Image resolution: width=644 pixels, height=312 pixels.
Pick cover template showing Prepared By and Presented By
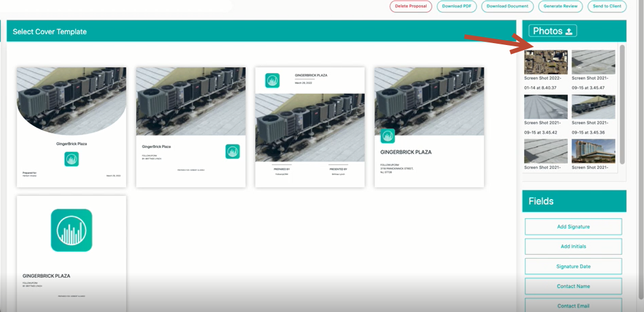coord(310,127)
